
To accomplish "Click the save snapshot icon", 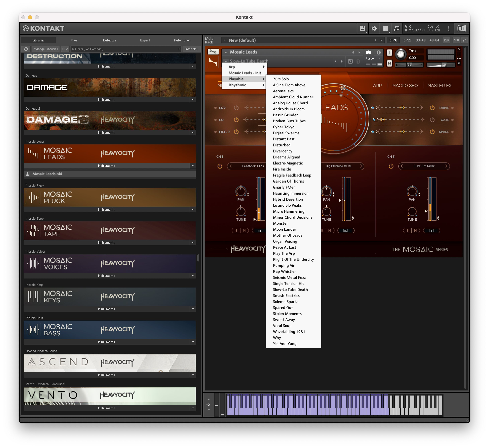I will coord(350,61).
